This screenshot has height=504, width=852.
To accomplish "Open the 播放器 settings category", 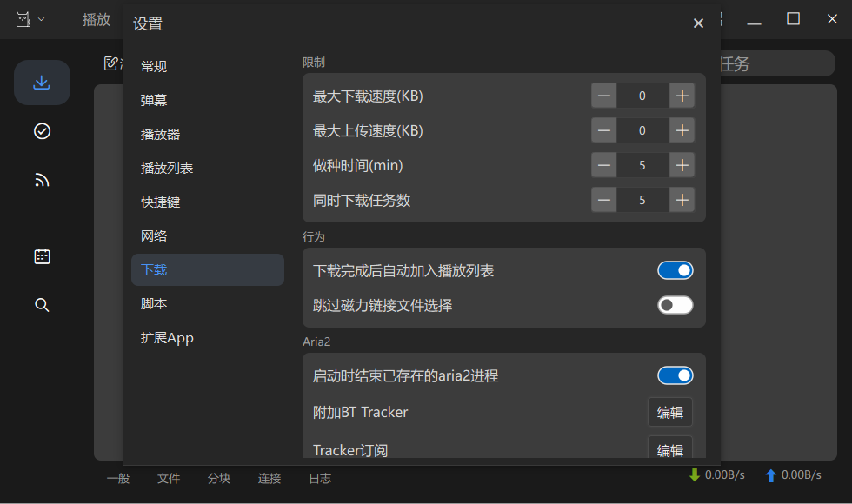I will pyautogui.click(x=208, y=134).
